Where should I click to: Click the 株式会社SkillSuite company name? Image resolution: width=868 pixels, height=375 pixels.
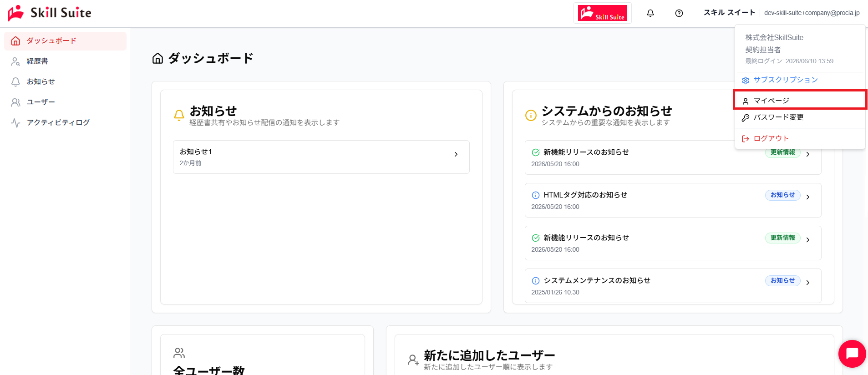[x=774, y=37]
